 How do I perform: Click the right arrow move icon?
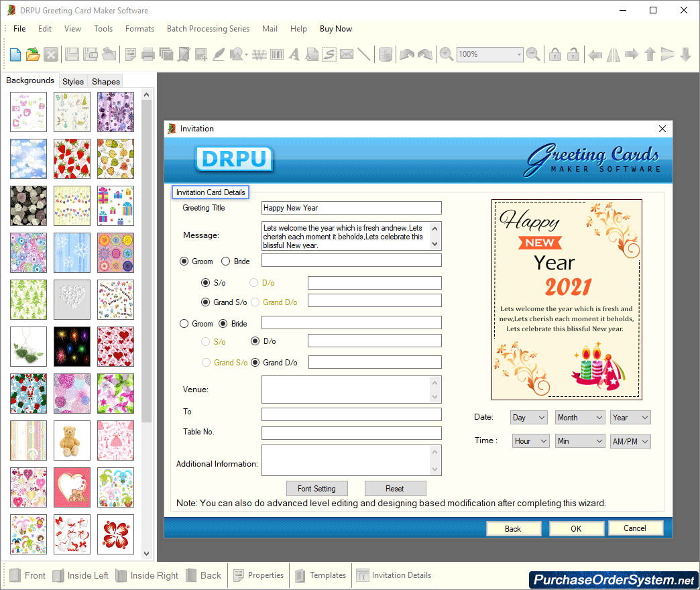pyautogui.click(x=631, y=54)
